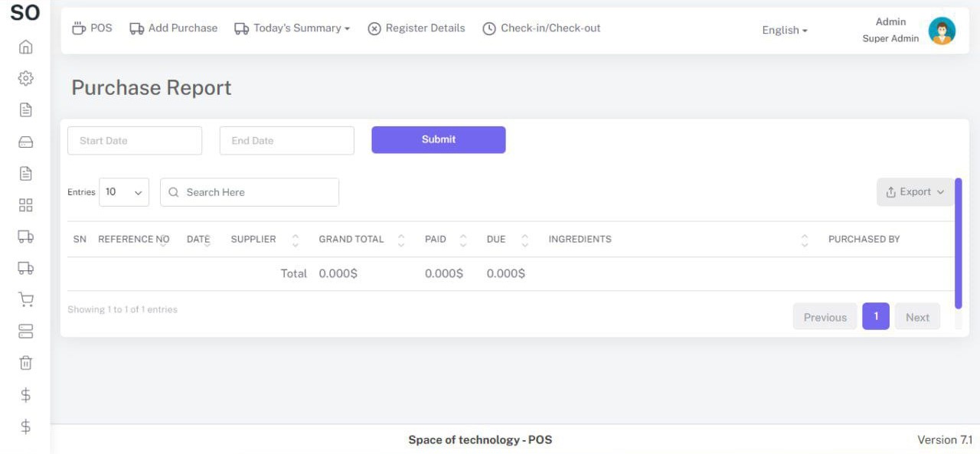Viewport: 980px width, 454px height.
Task: Sort table by Due column arrows
Action: point(524,240)
